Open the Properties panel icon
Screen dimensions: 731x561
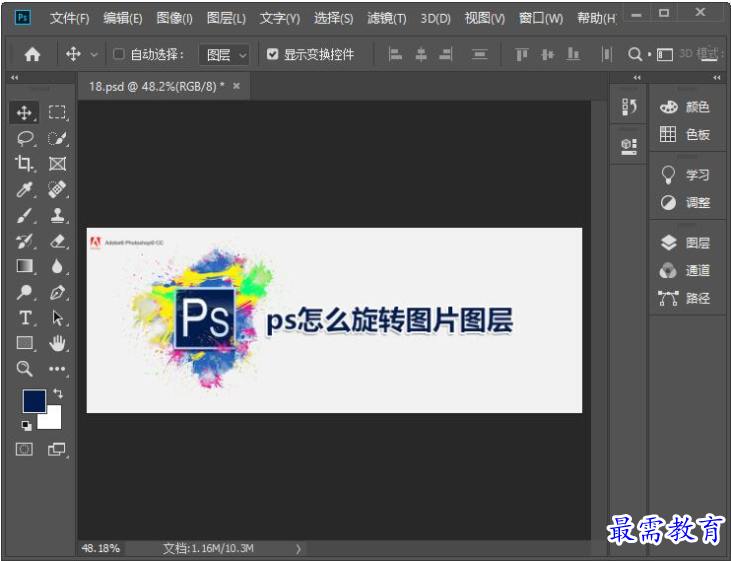[x=628, y=146]
